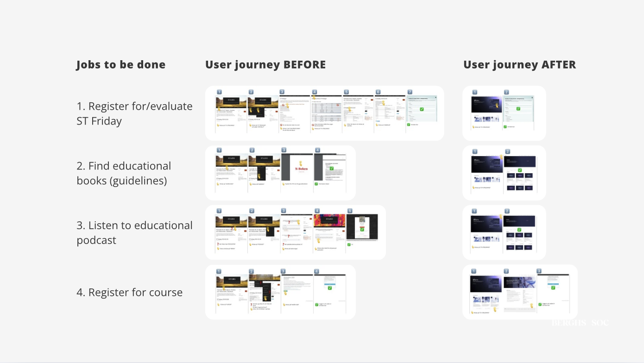This screenshot has width=644, height=363.
Task: Select the "User journey BEFORE" heading
Action: pos(265,65)
